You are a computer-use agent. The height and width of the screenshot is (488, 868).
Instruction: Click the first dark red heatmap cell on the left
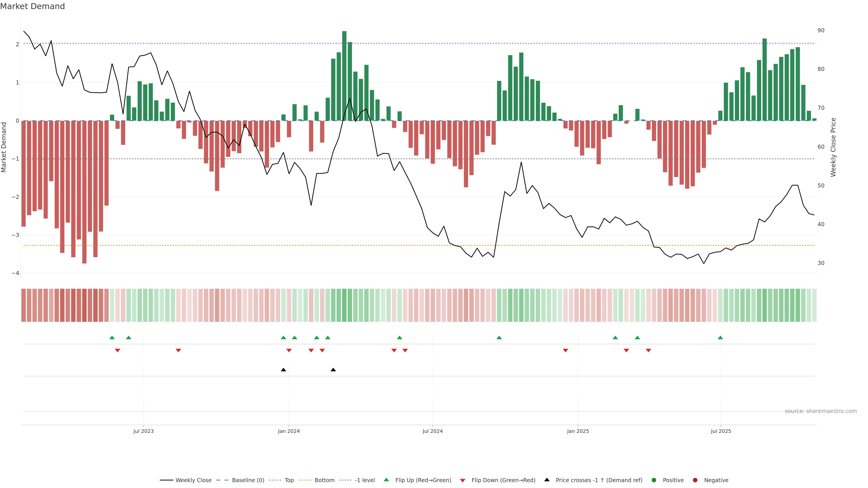[23, 305]
